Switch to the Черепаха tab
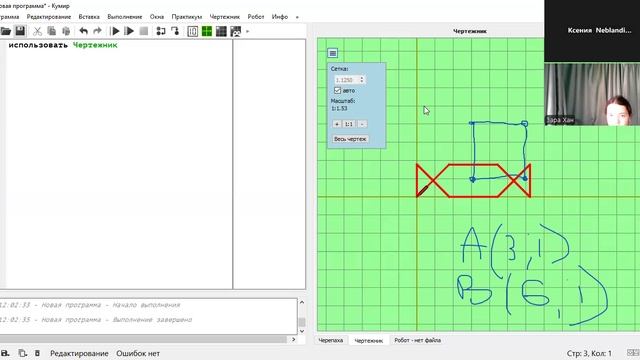 [331, 340]
